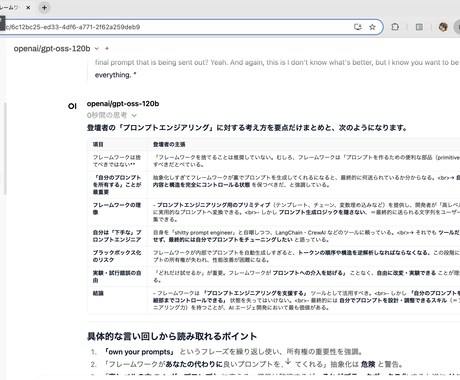Click the scroll to bottom arrow icon

click(288, 362)
